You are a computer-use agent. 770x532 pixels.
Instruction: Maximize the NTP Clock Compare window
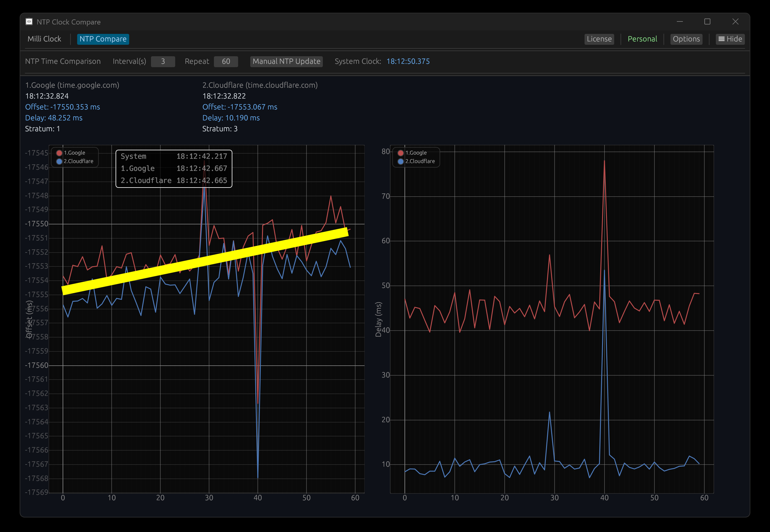coord(707,22)
